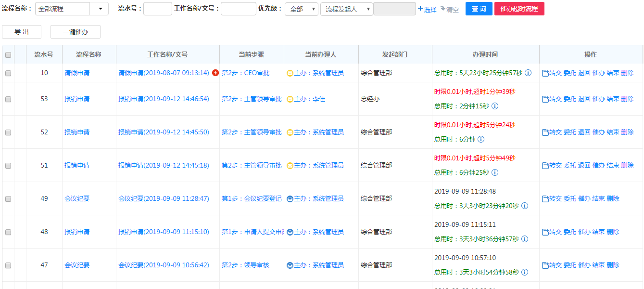The height and width of the screenshot is (289, 644).
Task: Sort by the 办理时间 column header
Action: pyautogui.click(x=485, y=55)
